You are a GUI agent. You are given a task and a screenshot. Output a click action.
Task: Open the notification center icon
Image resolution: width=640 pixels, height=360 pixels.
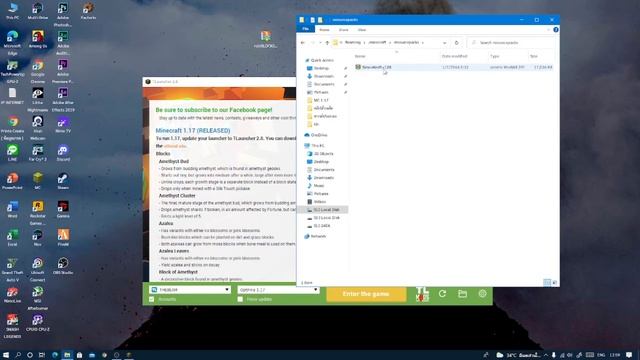pos(629,355)
